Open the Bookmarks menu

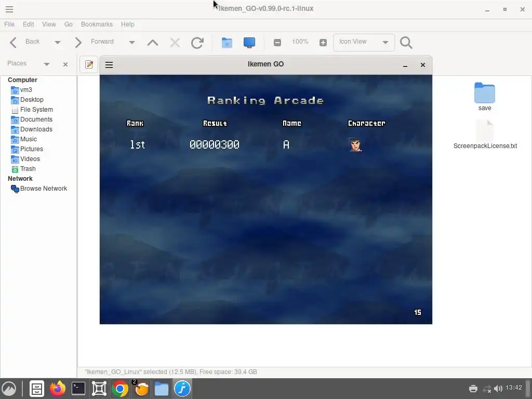click(97, 24)
